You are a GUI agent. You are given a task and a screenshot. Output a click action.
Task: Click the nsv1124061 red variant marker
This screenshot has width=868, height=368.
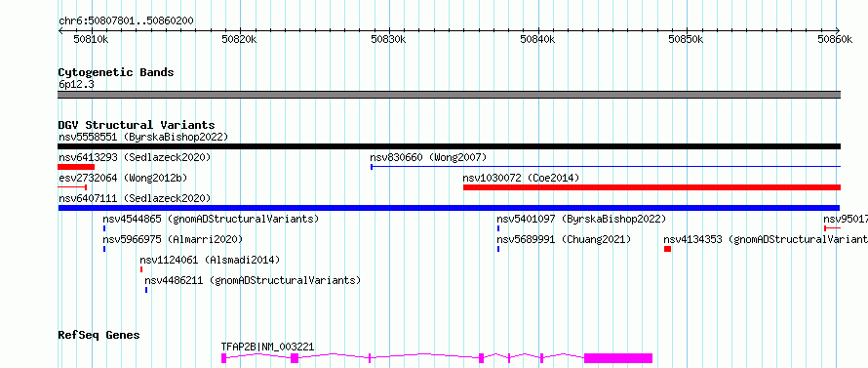[141, 269]
